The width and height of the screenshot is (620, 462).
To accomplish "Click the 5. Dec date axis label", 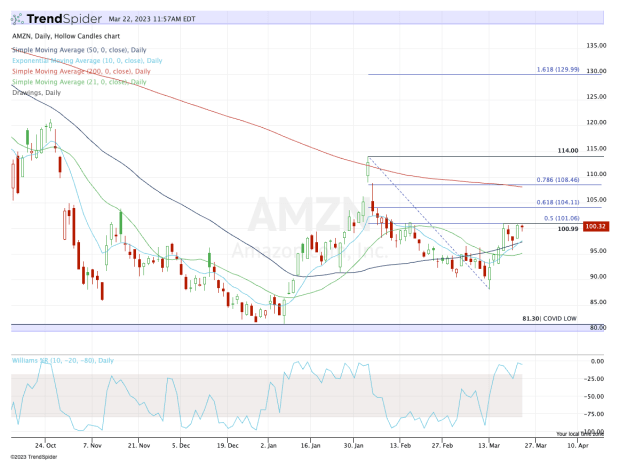I will [x=181, y=445].
